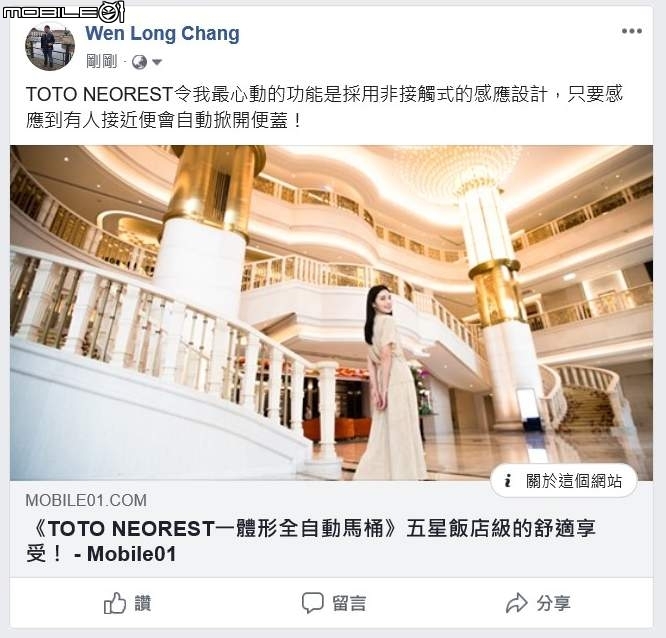The height and width of the screenshot is (638, 666).
Task: Click the post text about TOTO NEOREST
Action: click(324, 107)
